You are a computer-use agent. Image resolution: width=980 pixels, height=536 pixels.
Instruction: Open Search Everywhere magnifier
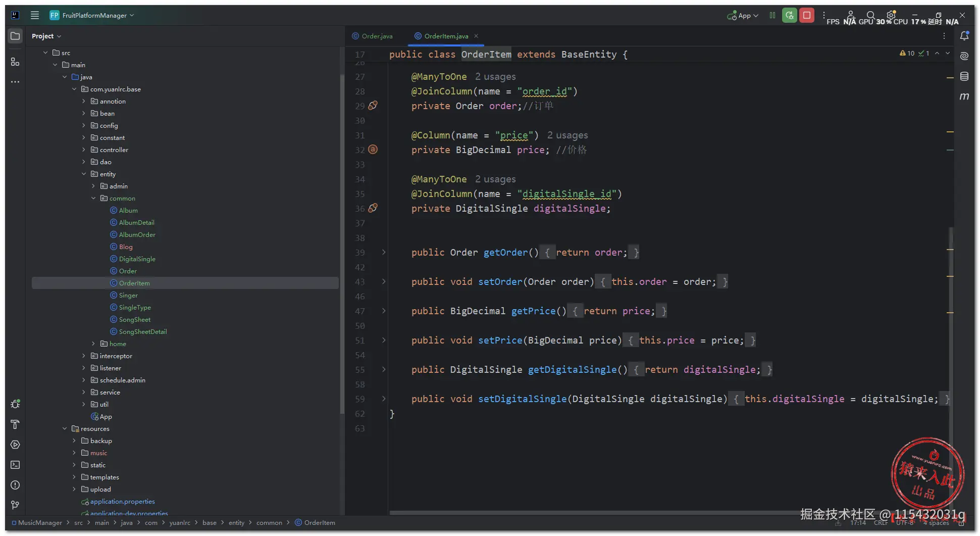coord(871,15)
